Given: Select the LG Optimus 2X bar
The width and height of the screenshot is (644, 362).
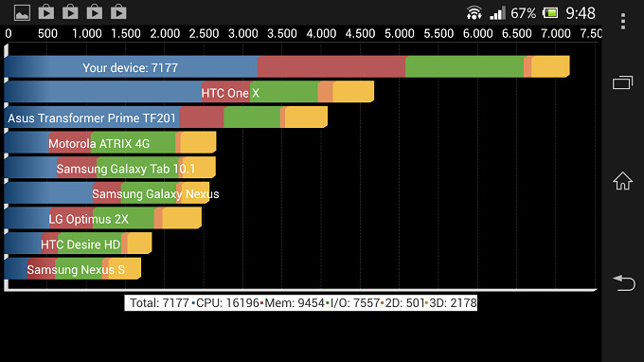Looking at the screenshot, I should 102,218.
